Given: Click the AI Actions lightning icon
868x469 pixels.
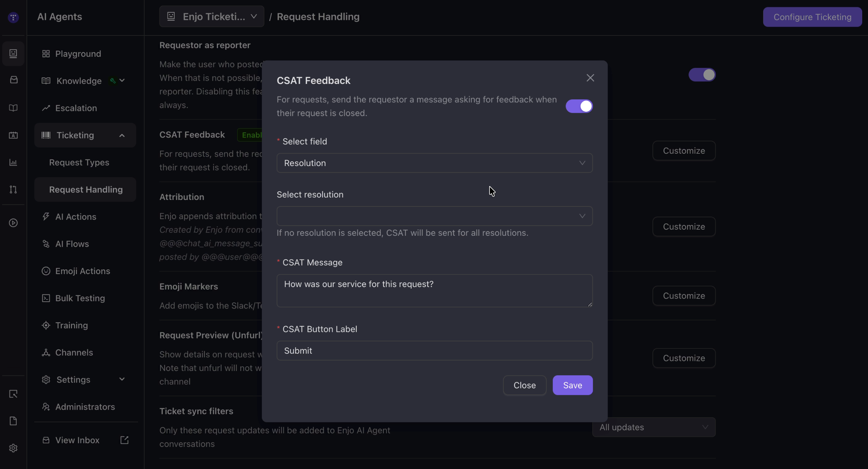Looking at the screenshot, I should 46,217.
